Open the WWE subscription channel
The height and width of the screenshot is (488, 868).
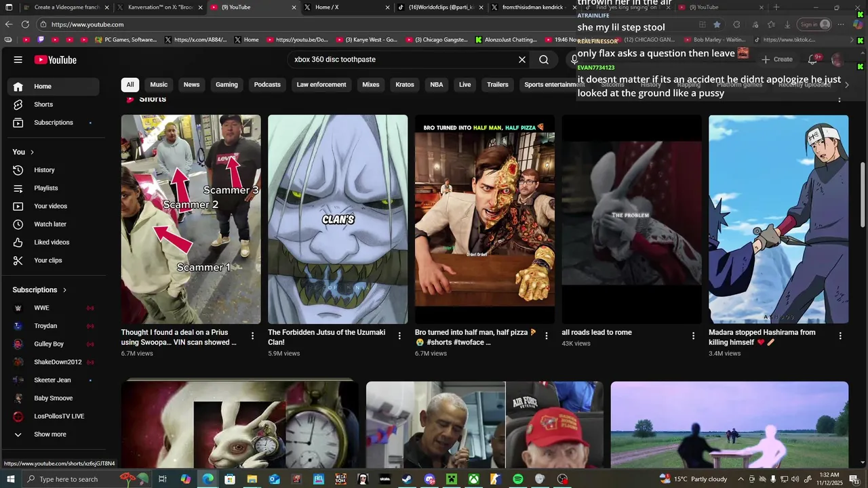(54, 308)
